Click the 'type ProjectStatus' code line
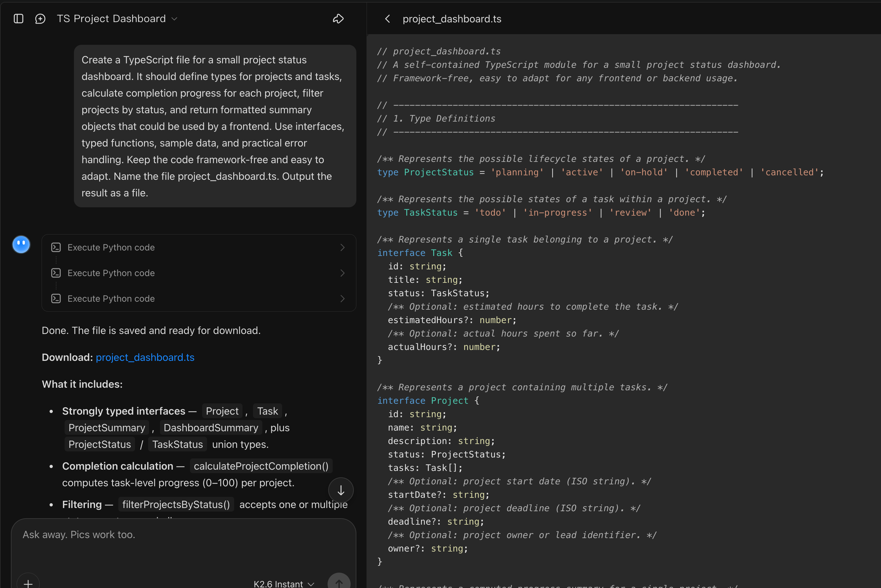The image size is (881, 588). 600,172
